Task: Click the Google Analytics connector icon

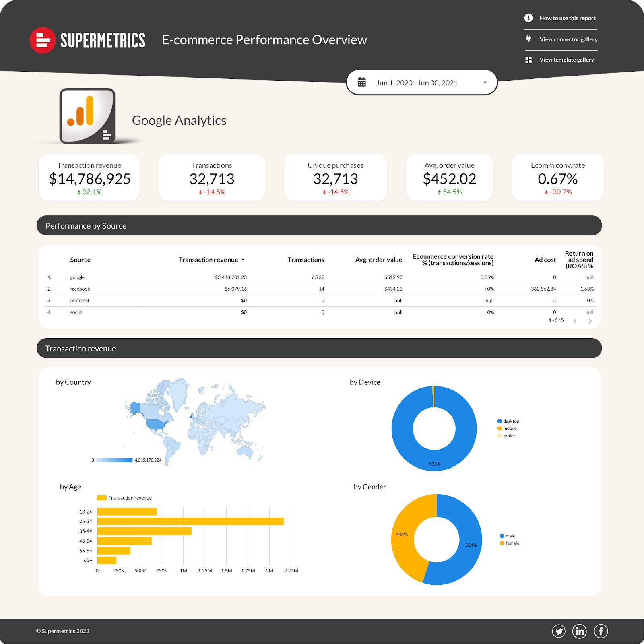Action: click(87, 116)
